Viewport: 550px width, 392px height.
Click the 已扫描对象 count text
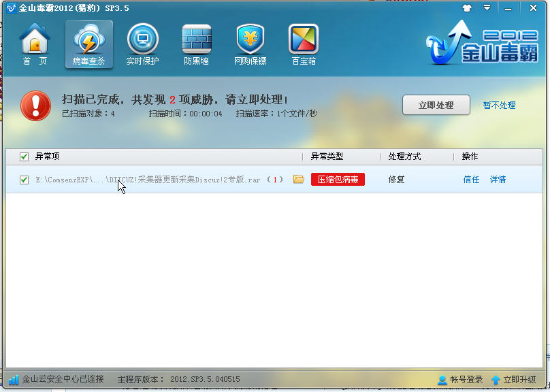pyautogui.click(x=88, y=114)
